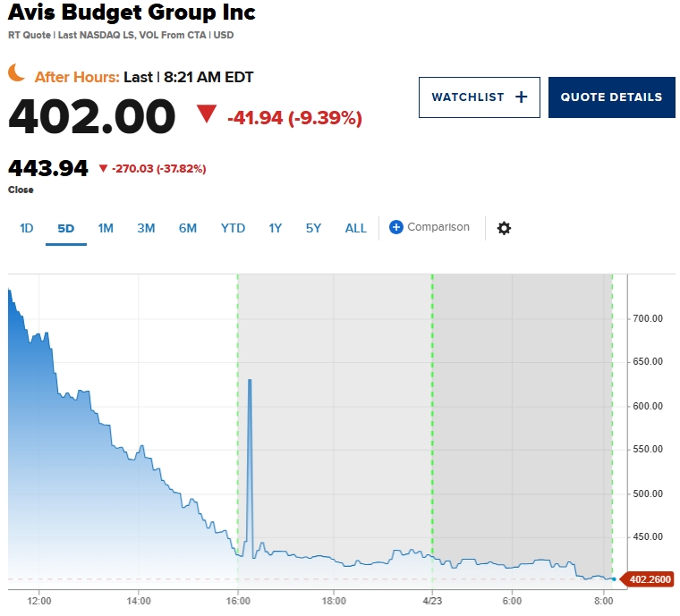This screenshot has width=680, height=616.
Task: Open chart settings gear icon
Action: 504,228
